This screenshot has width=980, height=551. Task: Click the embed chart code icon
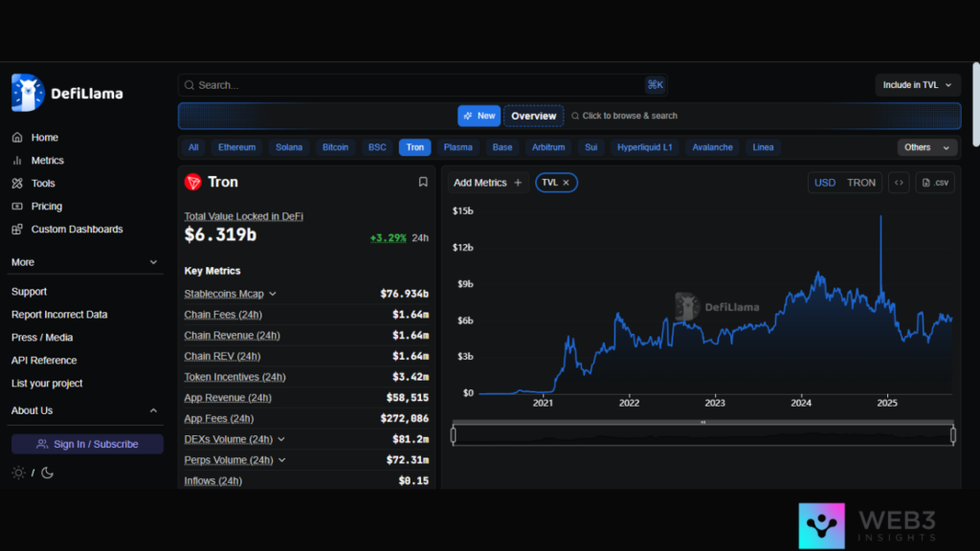click(x=898, y=183)
